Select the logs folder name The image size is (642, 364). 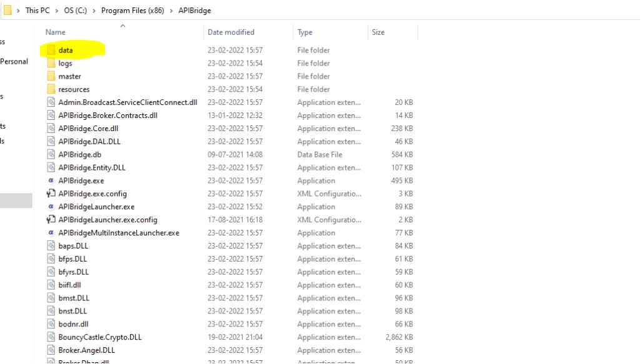coord(65,64)
